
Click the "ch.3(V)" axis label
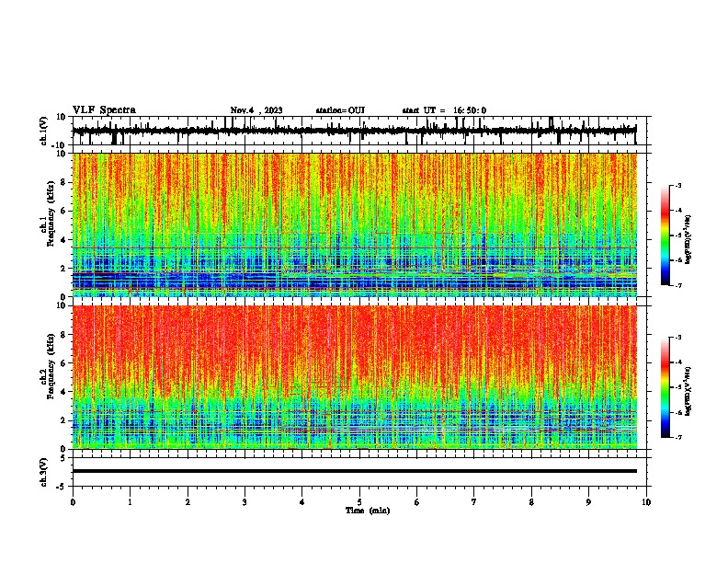(x=44, y=472)
